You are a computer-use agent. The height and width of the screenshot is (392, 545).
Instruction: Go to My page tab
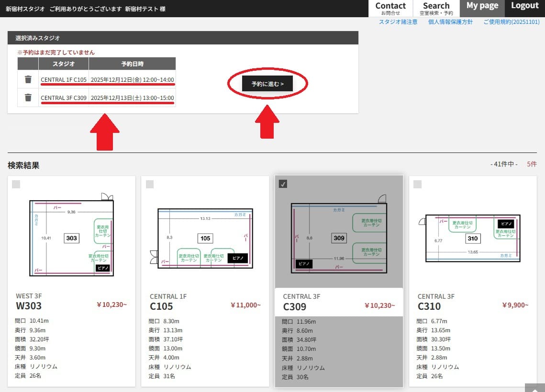[x=482, y=6]
